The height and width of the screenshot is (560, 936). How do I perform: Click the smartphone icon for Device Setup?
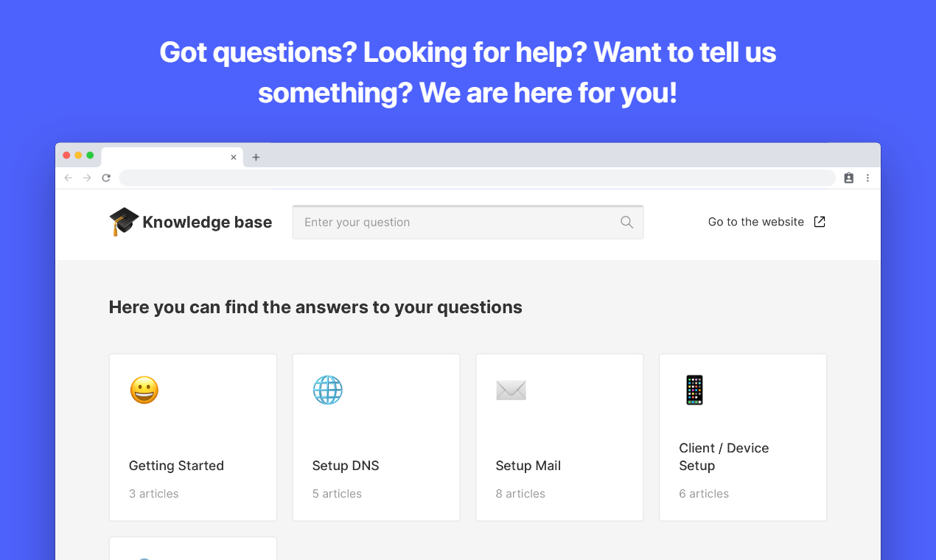click(x=694, y=390)
